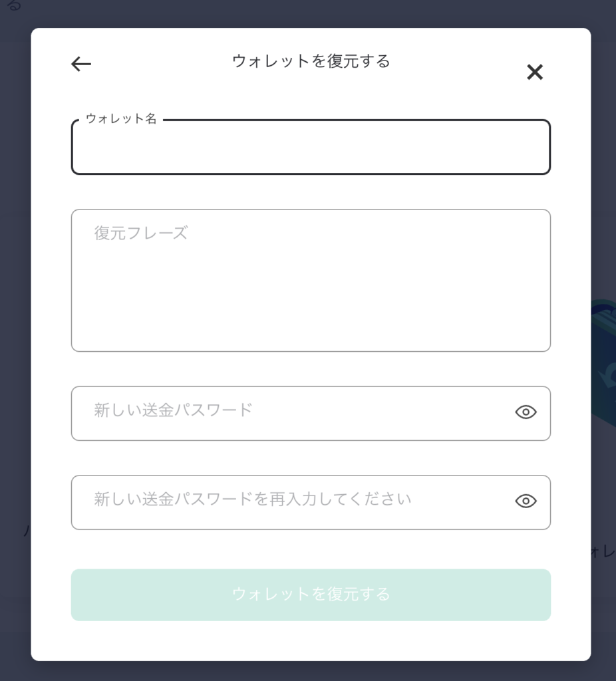Click the 再入力してください placeholder text
Image resolution: width=616 pixels, height=681 pixels.
click(253, 499)
